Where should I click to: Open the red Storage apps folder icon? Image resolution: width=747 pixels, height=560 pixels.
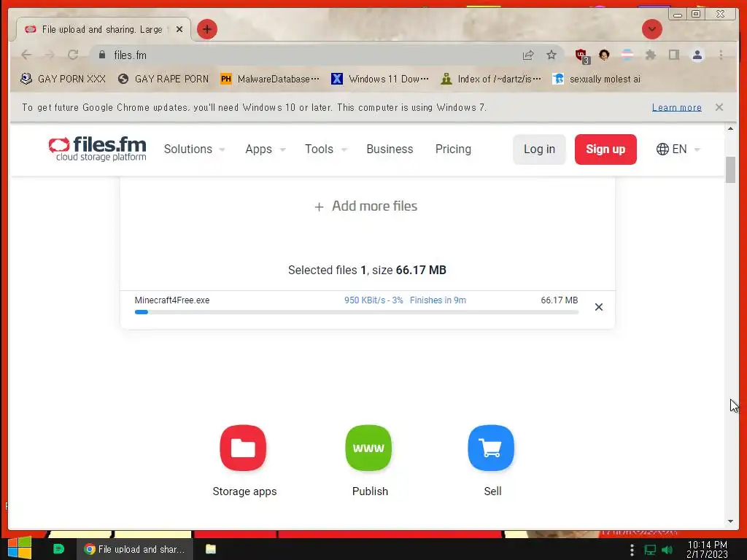243,448
